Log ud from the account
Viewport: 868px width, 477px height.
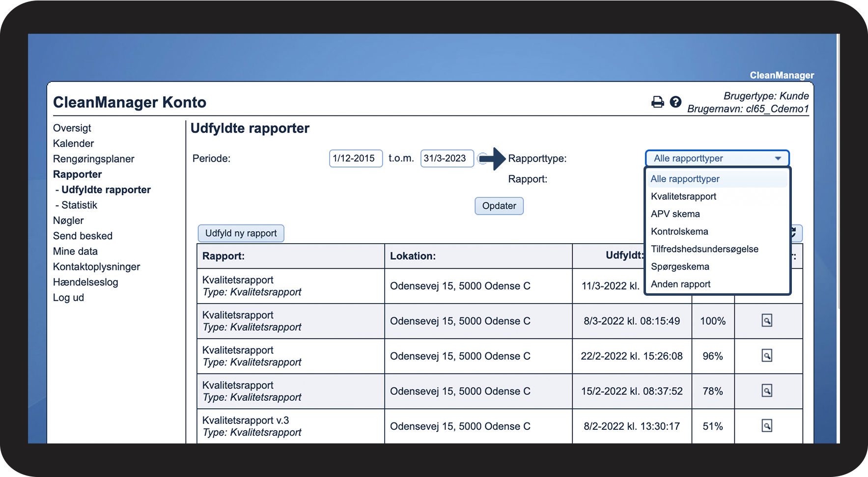tap(68, 298)
